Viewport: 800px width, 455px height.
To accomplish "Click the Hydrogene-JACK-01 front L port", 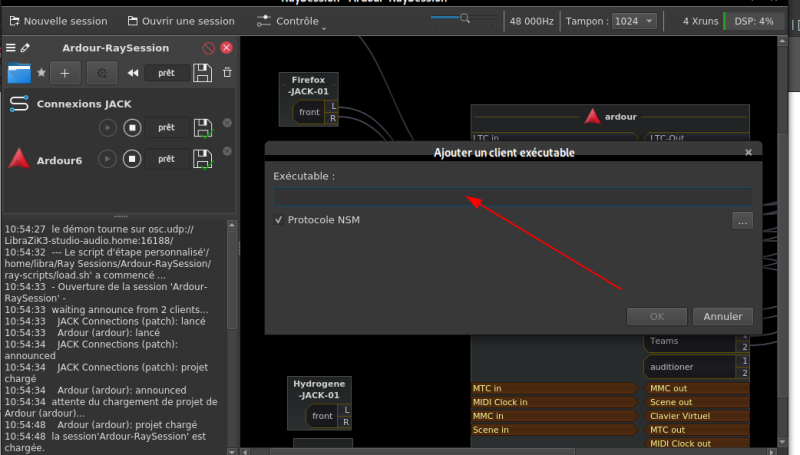I will tap(347, 410).
